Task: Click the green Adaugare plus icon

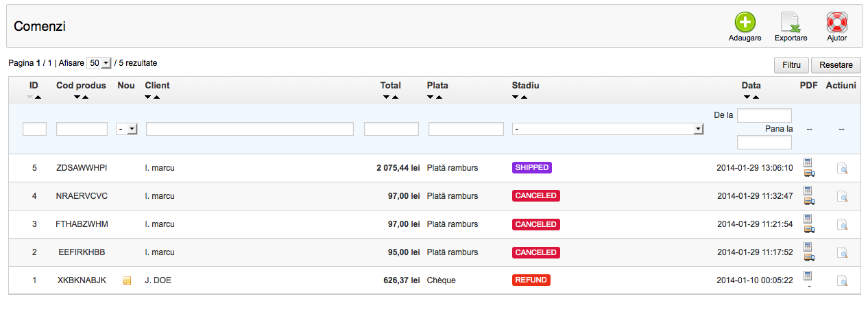Action: [x=745, y=22]
